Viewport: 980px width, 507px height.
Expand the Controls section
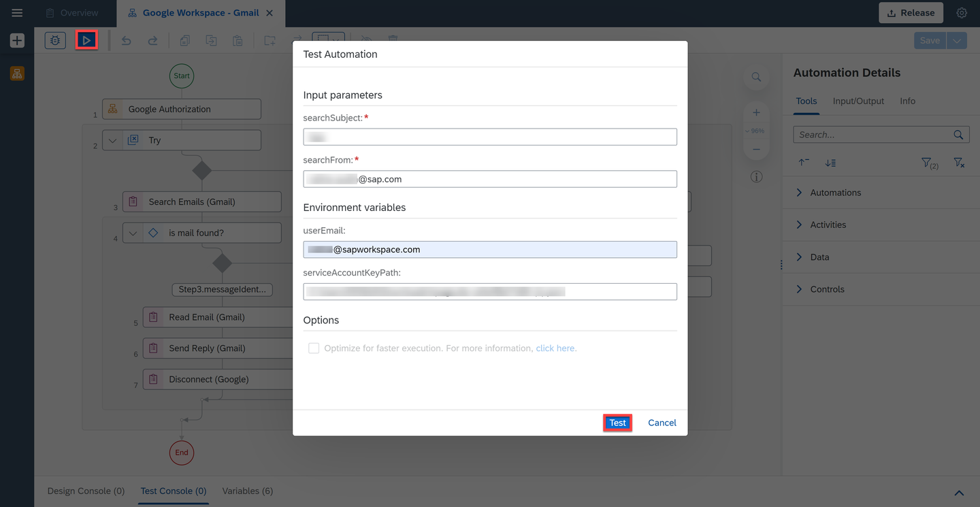[x=799, y=289]
